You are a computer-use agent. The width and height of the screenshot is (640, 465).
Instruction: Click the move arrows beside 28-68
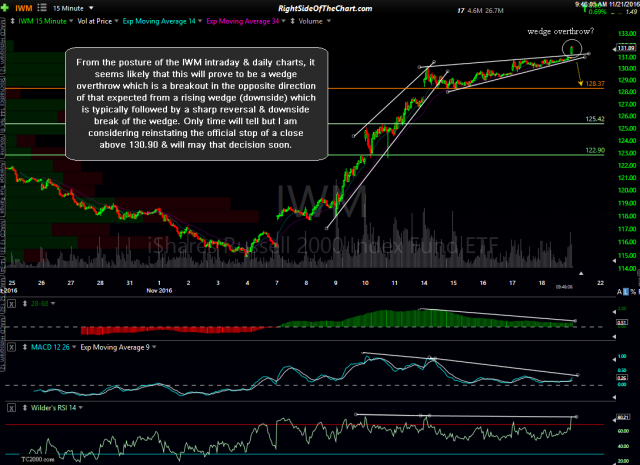click(x=25, y=304)
